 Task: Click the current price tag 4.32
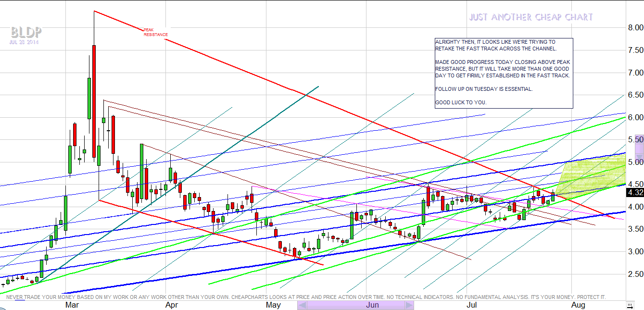[634, 193]
